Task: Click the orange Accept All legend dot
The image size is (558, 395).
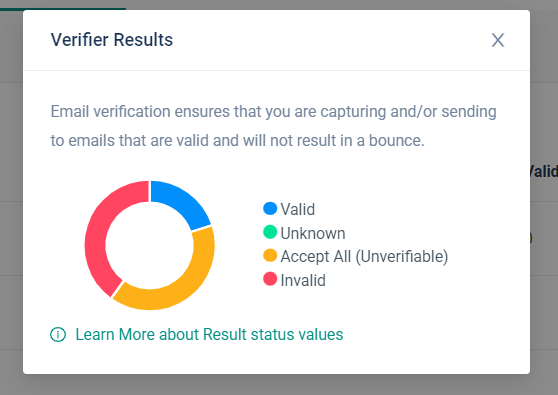Action: click(270, 256)
